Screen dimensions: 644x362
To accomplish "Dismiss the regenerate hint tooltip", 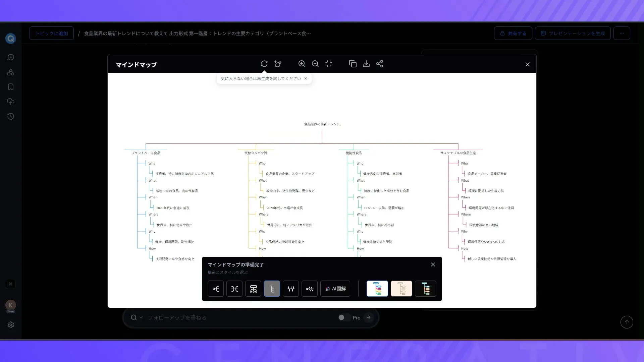I will 306,78.
